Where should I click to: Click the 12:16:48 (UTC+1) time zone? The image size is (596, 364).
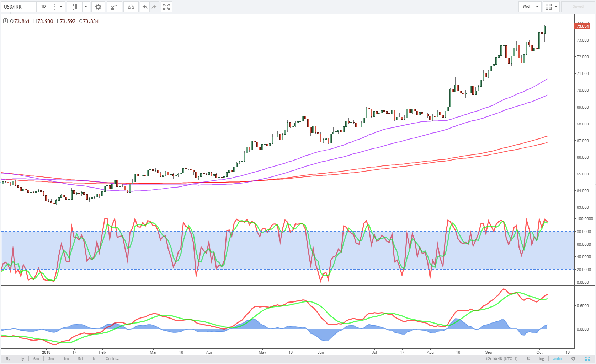(x=501, y=359)
